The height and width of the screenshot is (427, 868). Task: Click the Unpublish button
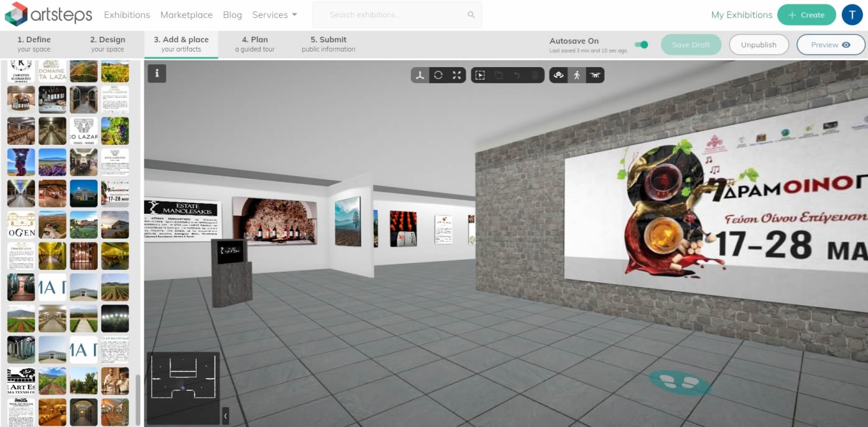[759, 45]
